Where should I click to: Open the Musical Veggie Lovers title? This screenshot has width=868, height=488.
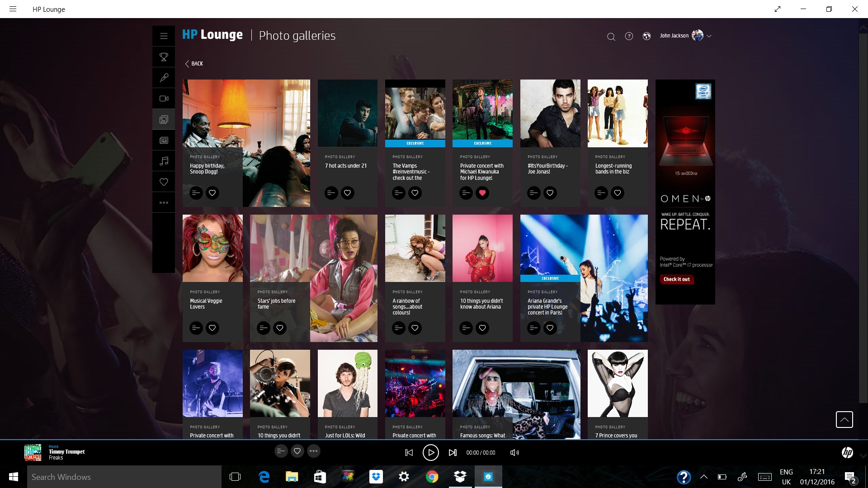click(x=206, y=304)
